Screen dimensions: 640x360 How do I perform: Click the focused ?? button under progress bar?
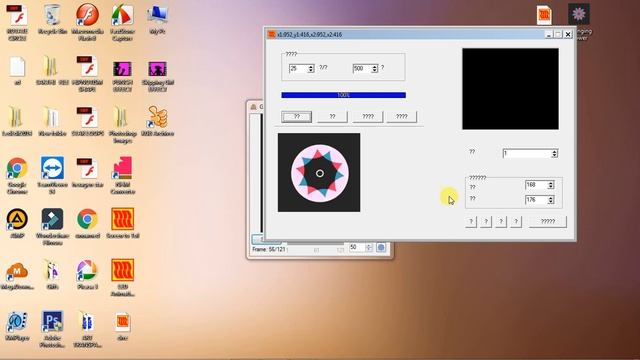tap(297, 117)
